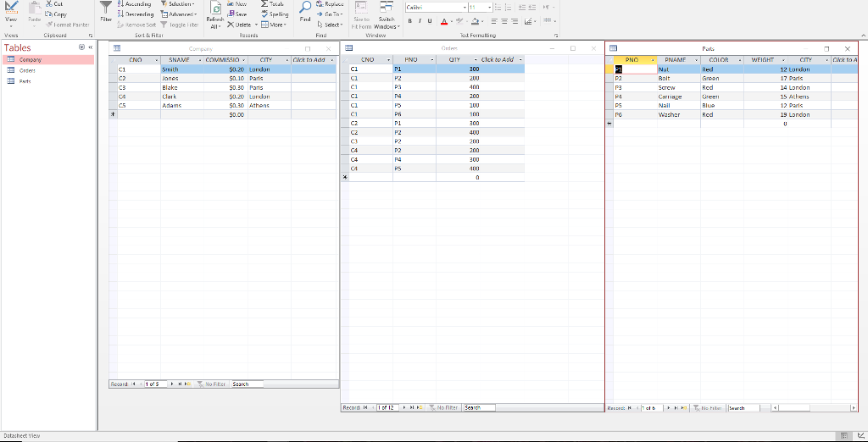Apply align left in Text Formatting
The height and width of the screenshot is (442, 868).
(494, 21)
